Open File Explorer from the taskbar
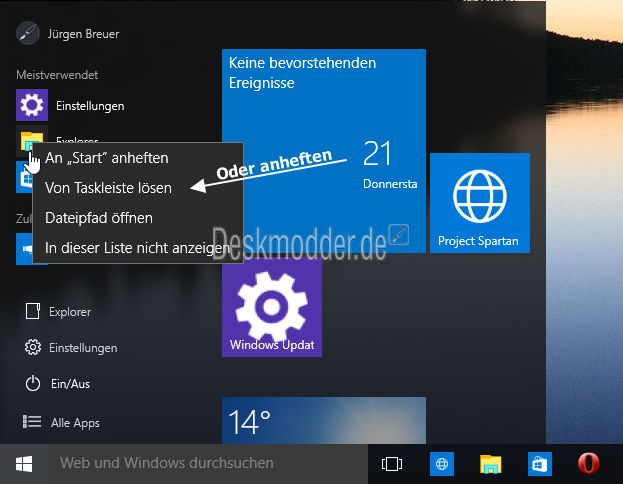 [491, 464]
